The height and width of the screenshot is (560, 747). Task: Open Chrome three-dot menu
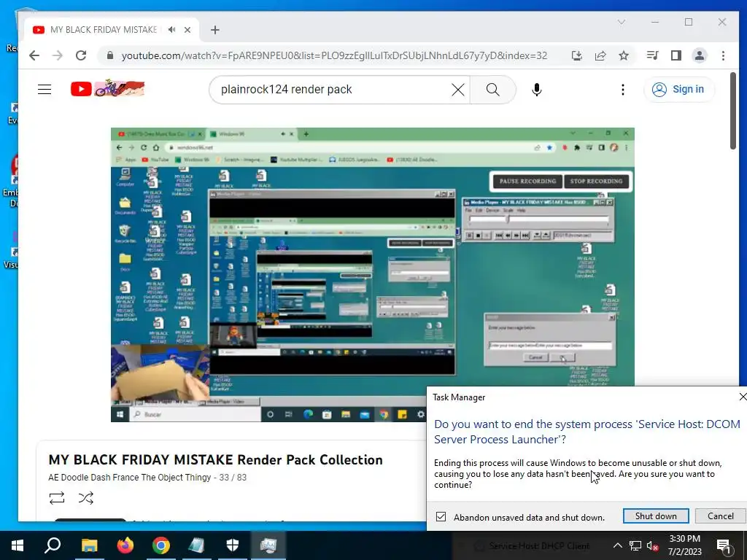point(723,55)
